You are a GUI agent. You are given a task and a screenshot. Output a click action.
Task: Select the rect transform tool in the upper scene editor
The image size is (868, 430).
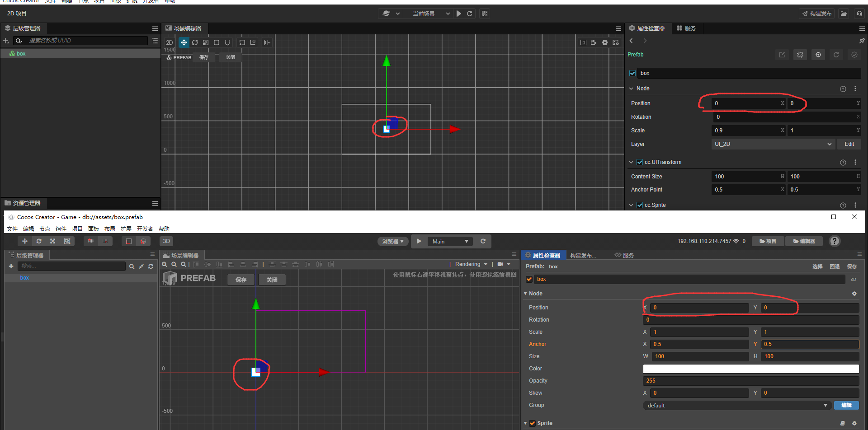[x=217, y=42]
